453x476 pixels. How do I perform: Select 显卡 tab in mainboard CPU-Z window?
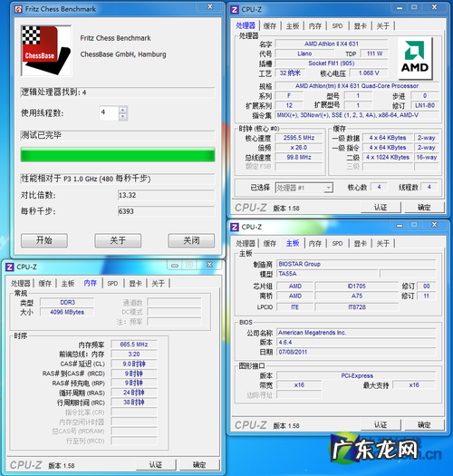[x=361, y=244]
